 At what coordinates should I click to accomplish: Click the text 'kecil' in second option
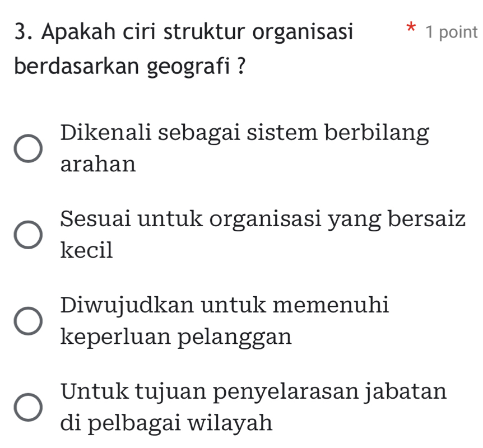coord(86,251)
